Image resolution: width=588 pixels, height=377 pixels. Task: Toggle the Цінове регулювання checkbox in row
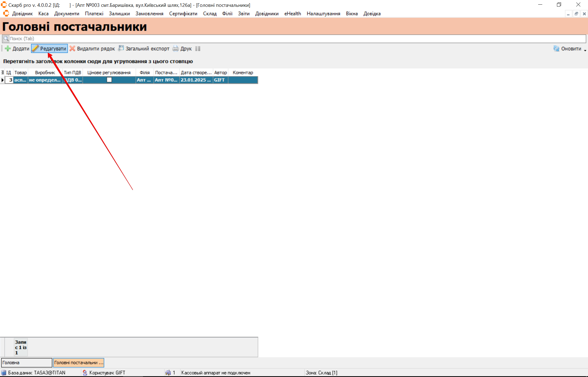(x=109, y=80)
